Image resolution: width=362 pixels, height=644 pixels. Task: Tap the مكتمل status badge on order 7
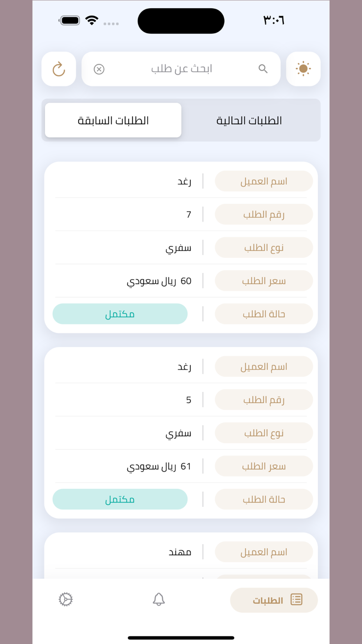point(120,314)
